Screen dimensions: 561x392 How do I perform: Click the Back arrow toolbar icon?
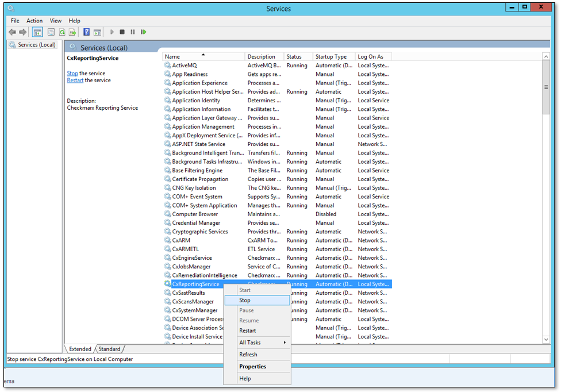(12, 32)
